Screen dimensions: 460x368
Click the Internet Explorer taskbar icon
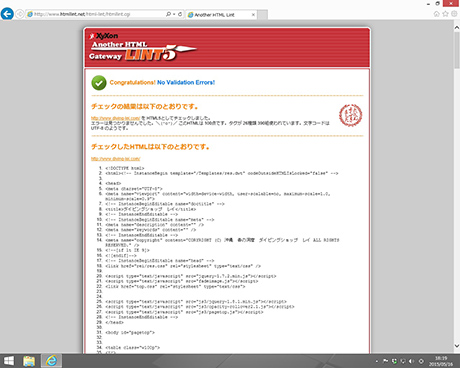51,361
